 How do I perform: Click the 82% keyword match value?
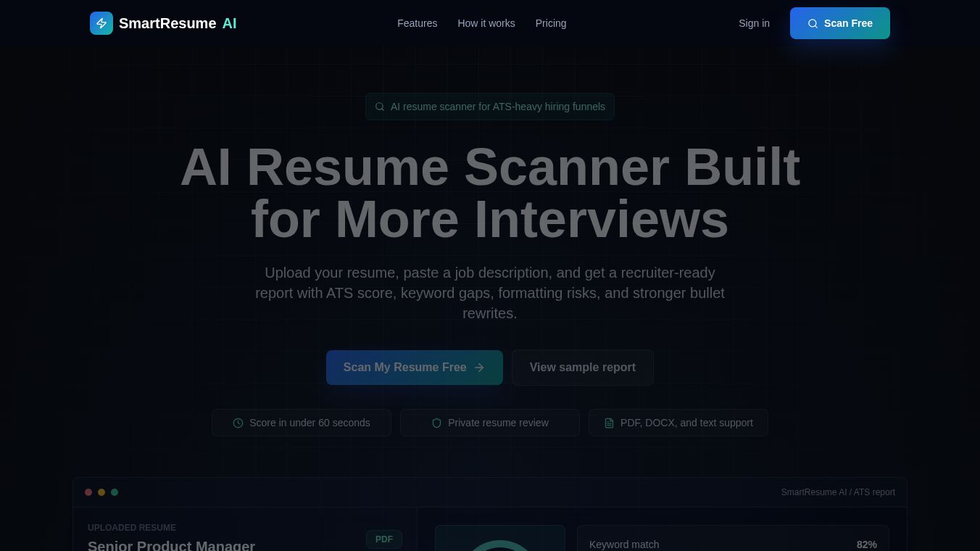[x=867, y=544]
